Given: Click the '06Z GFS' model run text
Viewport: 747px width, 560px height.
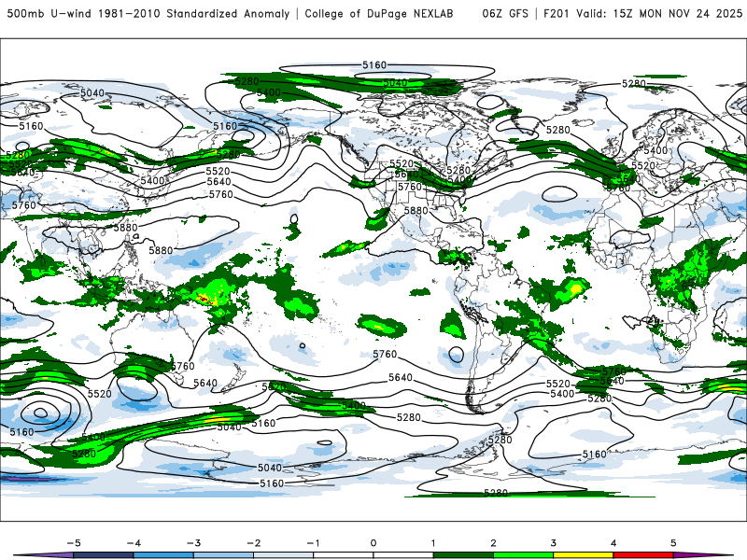Looking at the screenshot, I should pos(505,13).
